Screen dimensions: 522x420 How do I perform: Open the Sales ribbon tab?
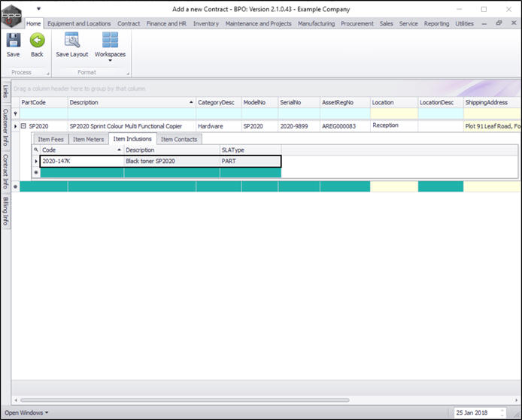[386, 23]
